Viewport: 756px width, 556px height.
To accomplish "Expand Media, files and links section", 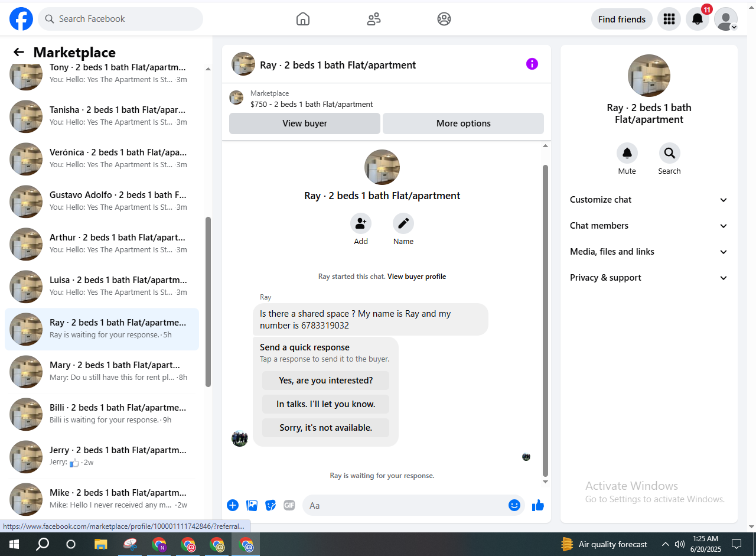I will click(649, 252).
